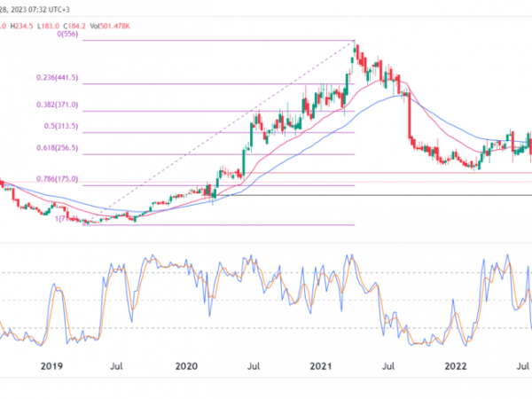
Task: Click the 2019 year label on time axis
Action: tap(51, 366)
